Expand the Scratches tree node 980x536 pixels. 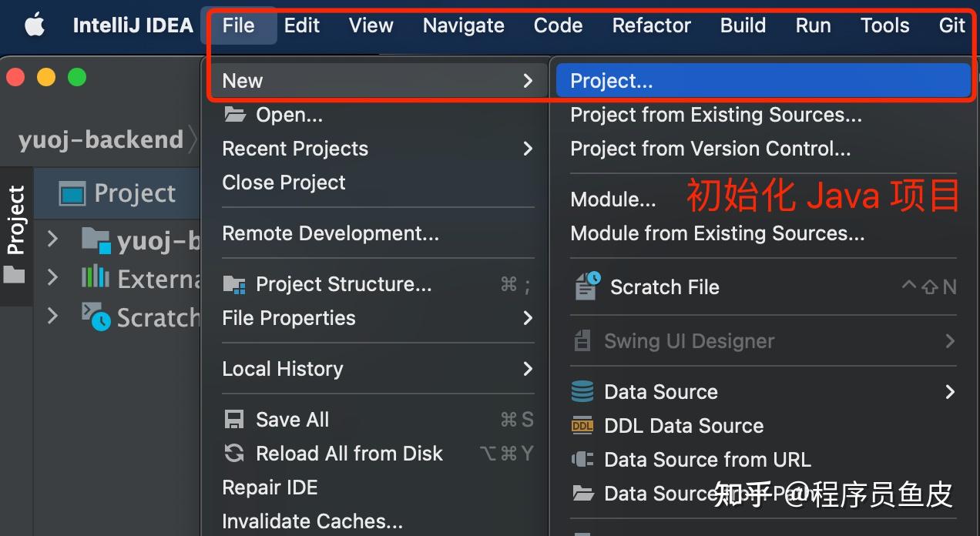click(52, 316)
